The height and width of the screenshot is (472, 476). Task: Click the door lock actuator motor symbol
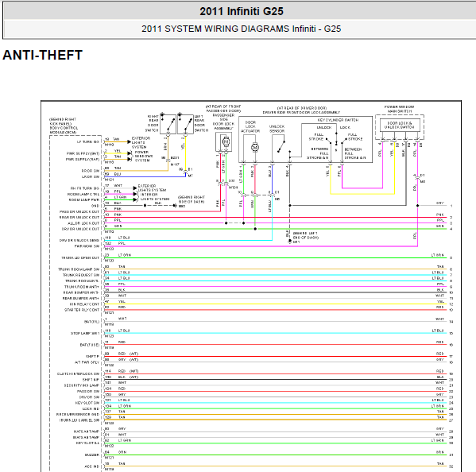point(255,148)
